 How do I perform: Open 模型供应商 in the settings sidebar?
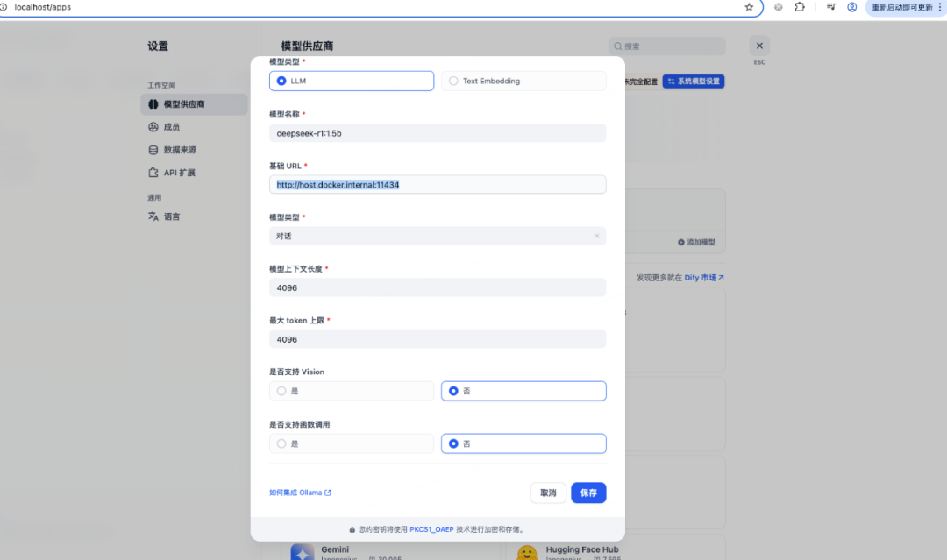(194, 104)
